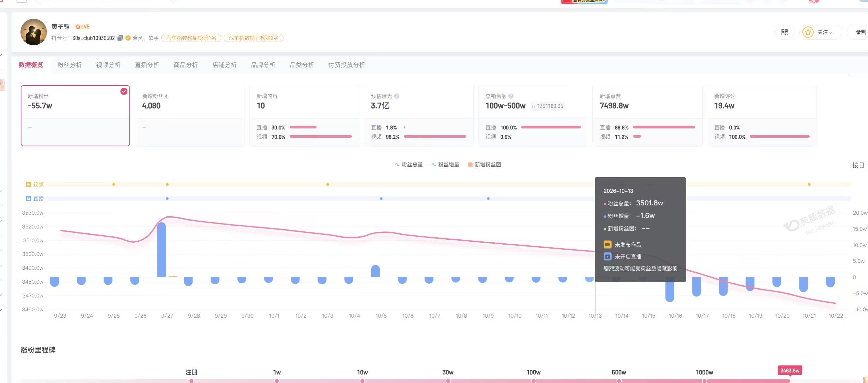Screen dimensions: 868x383
Task: Switch to the 直播分析 tab
Action: pos(147,65)
